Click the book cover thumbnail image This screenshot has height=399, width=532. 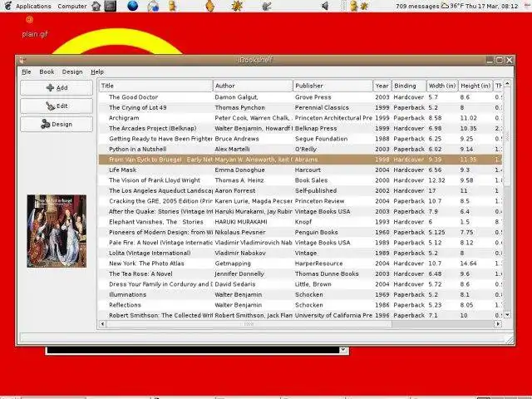(x=57, y=231)
